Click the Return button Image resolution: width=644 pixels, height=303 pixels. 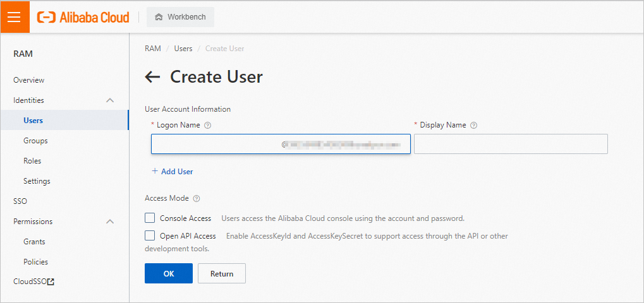(222, 273)
